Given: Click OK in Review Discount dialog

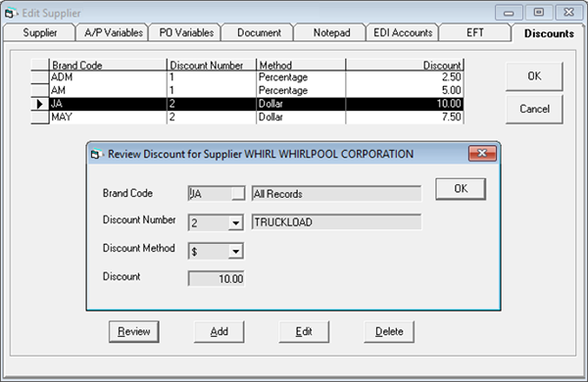Looking at the screenshot, I should click(461, 189).
